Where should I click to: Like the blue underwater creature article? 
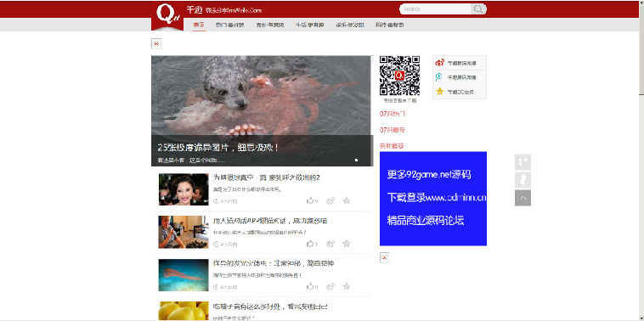pyautogui.click(x=312, y=286)
